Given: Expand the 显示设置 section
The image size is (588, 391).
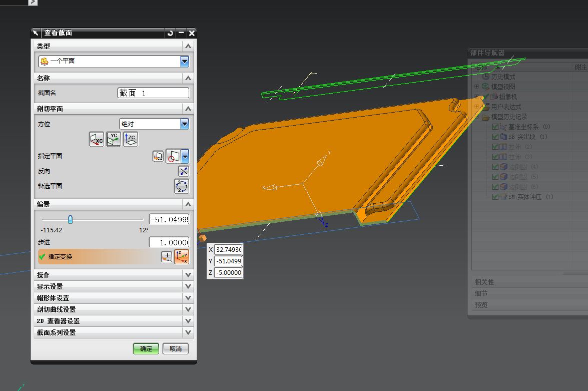Looking at the screenshot, I should [188, 287].
